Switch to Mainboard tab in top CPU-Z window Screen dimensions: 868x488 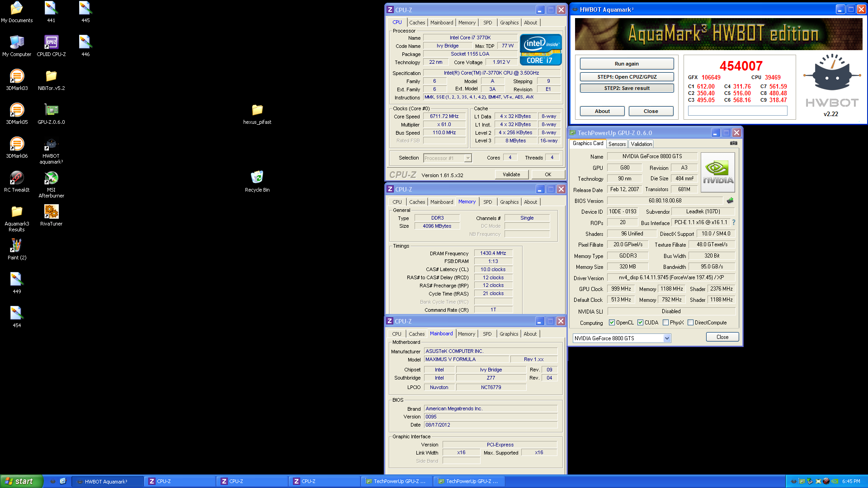click(x=442, y=23)
